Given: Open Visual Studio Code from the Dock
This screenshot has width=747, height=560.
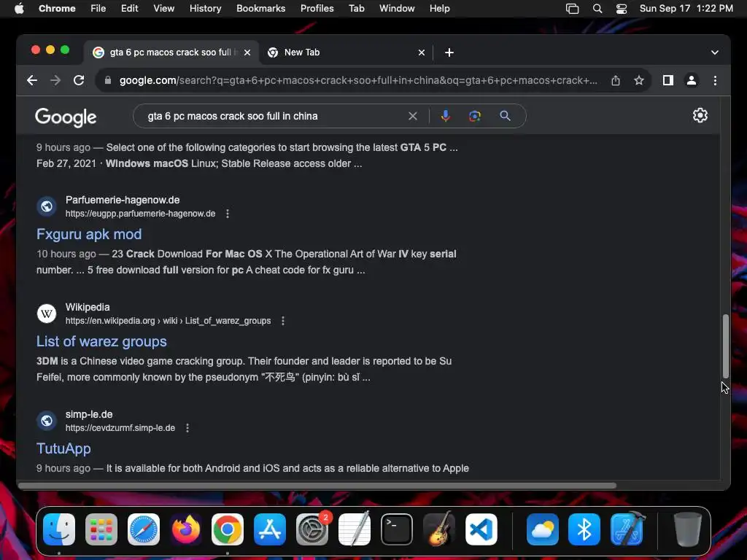Looking at the screenshot, I should (481, 529).
